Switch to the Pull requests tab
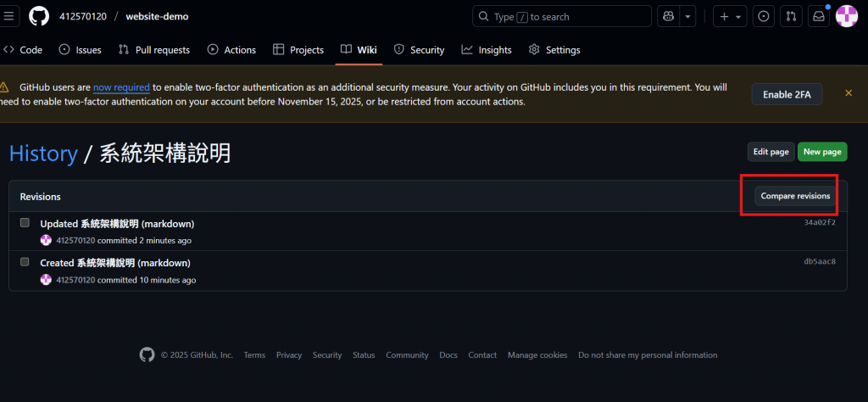This screenshot has width=868, height=402. pyautogui.click(x=154, y=50)
